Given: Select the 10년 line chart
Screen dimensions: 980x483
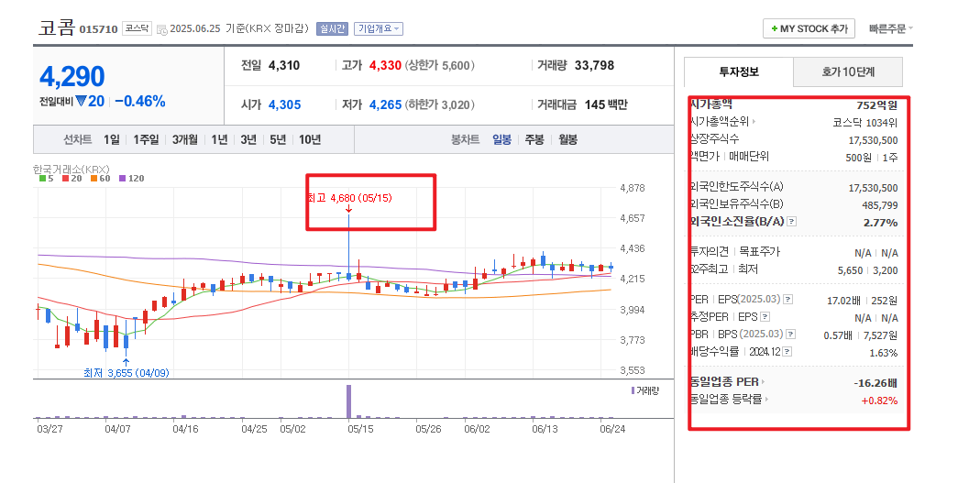Looking at the screenshot, I should [x=309, y=139].
